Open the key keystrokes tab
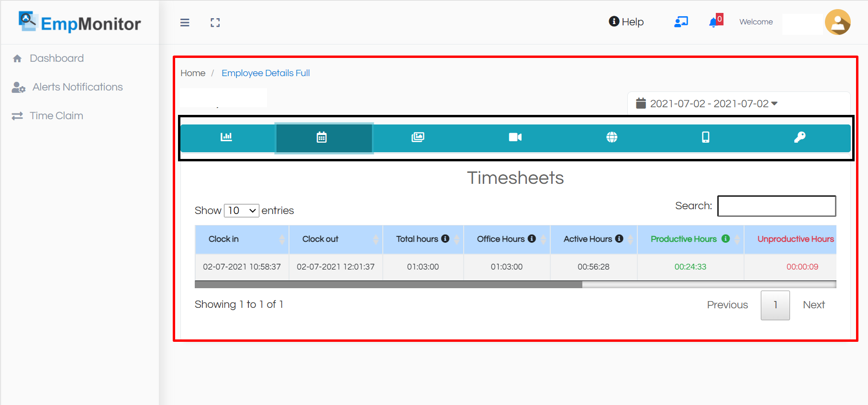Image resolution: width=868 pixels, height=405 pixels. [800, 137]
